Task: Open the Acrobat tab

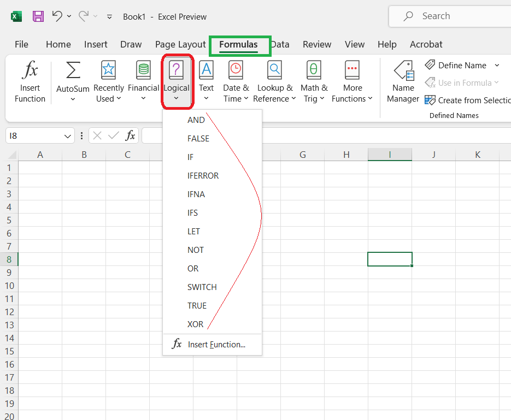Action: click(426, 44)
